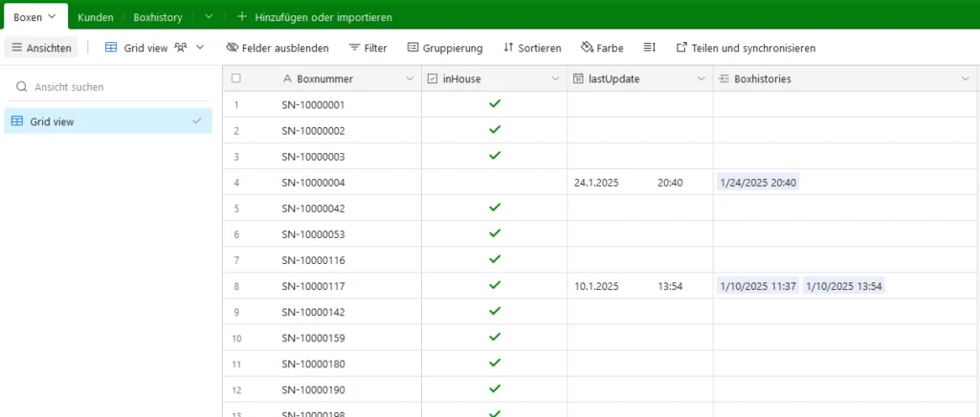Open the Boxhistories column dropdown arrow
980x417 pixels.
(965, 78)
